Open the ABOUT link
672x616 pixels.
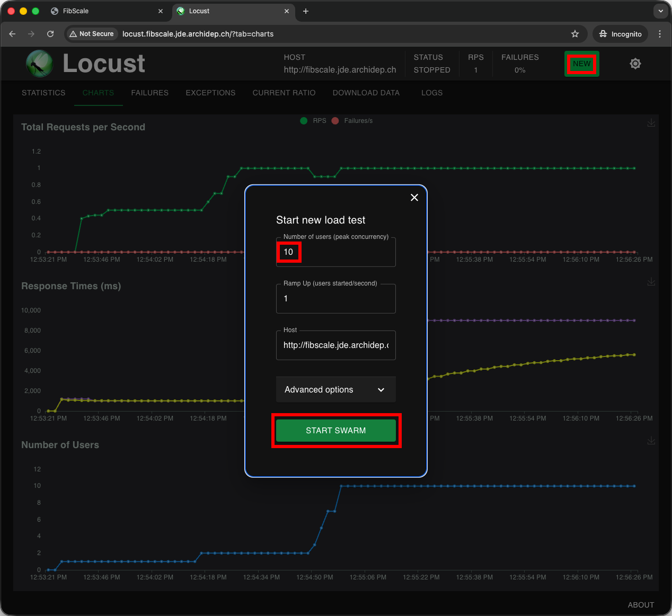pyautogui.click(x=641, y=605)
